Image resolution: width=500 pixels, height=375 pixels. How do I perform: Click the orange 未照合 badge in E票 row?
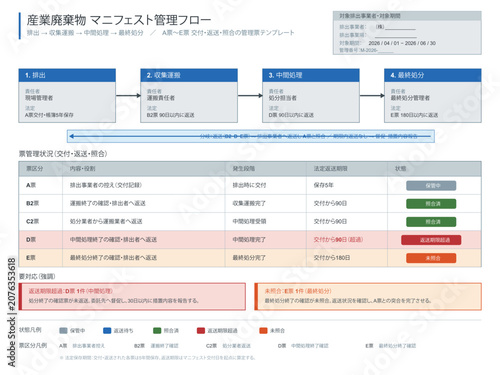[431, 258]
